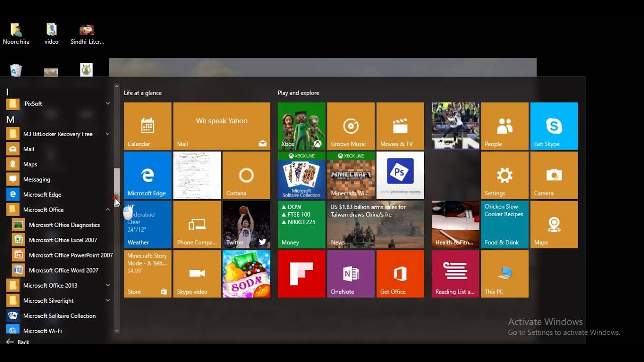
Task: Open the Calendar tile
Action: (147, 126)
